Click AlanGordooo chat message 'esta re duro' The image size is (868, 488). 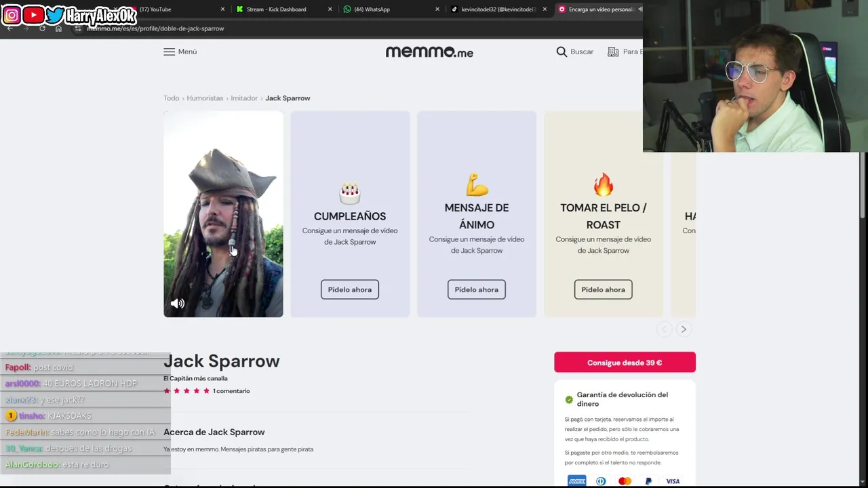85,465
